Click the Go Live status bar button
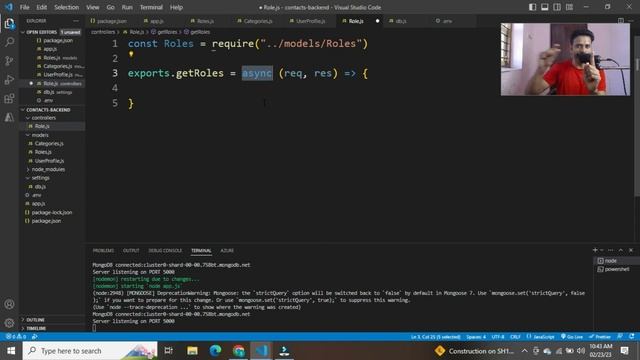This screenshot has height=360, width=640. [x=572, y=337]
